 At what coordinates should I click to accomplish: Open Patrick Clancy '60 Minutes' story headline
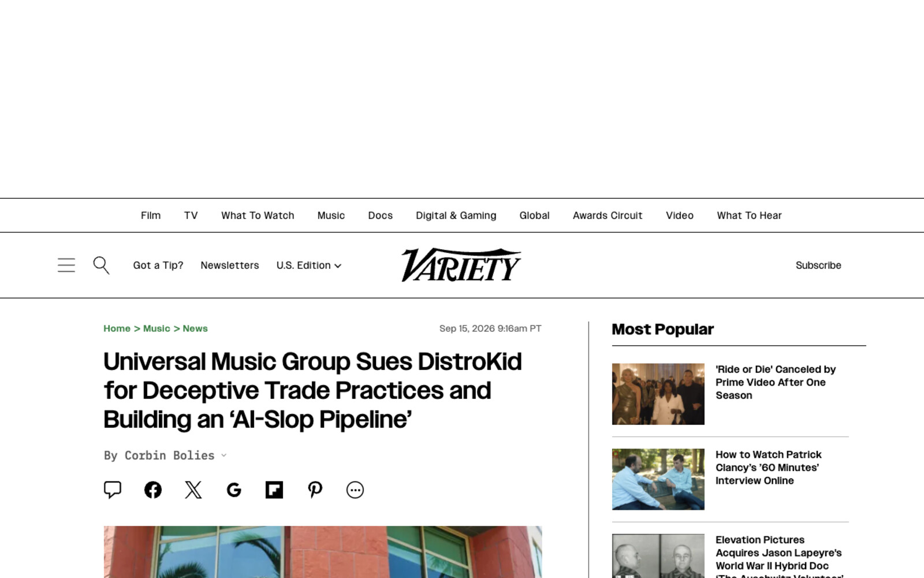768,468
